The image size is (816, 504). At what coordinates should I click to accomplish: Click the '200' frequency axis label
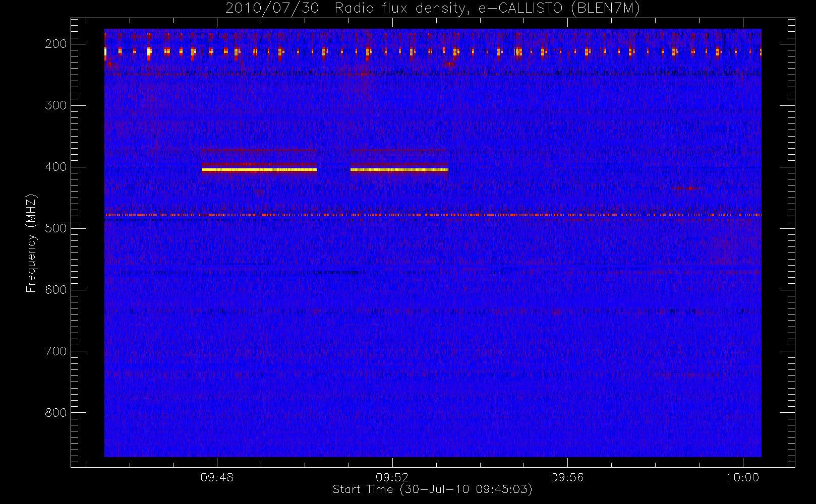(x=55, y=44)
